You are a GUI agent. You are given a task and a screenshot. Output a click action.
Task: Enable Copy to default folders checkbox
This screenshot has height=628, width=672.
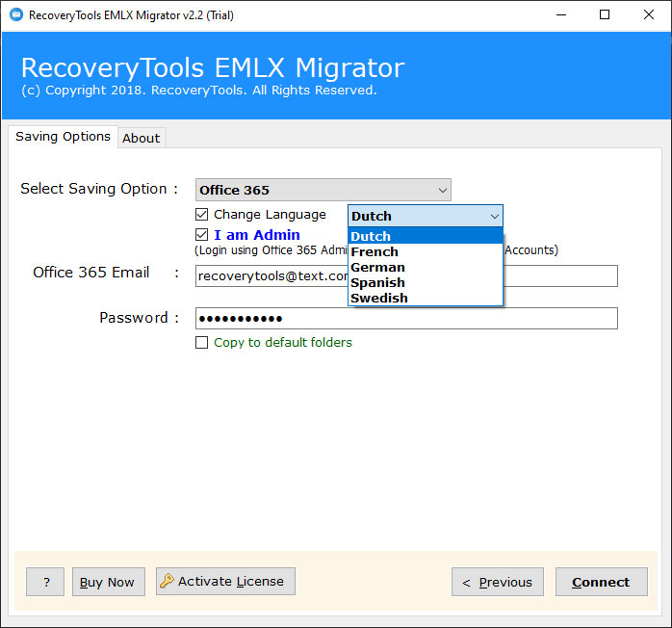tap(201, 343)
